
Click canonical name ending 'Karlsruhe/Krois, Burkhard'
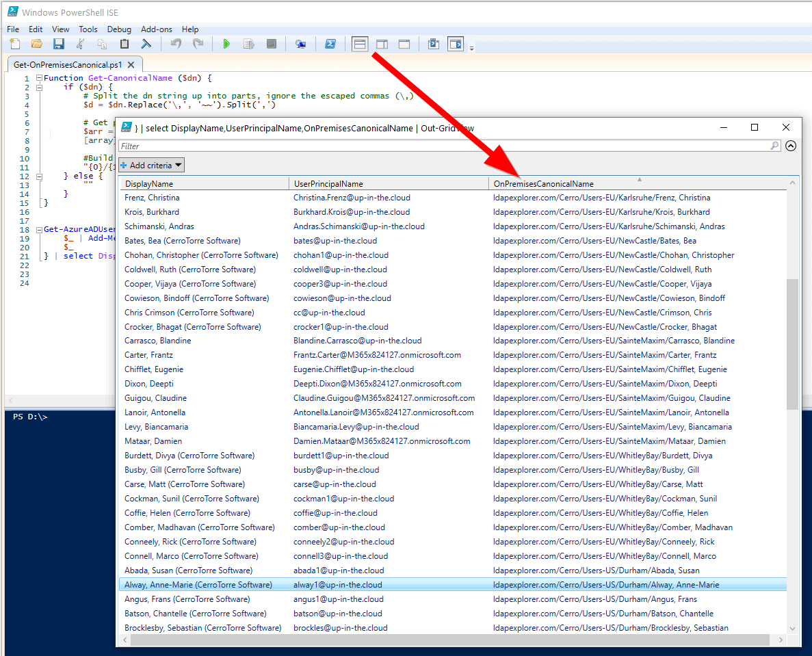click(601, 212)
